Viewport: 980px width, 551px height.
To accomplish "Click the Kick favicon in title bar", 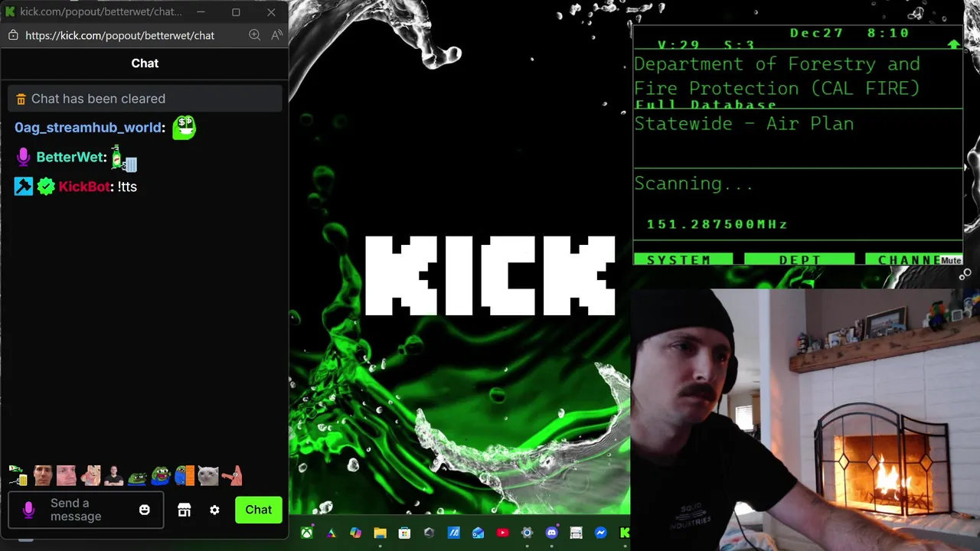I will coord(10,11).
